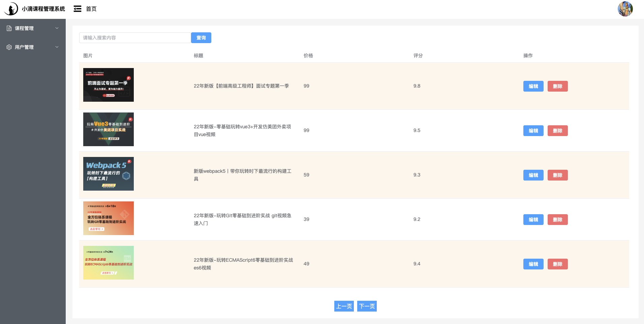
Task: Click the rating 9.4 cell
Action: click(417, 264)
